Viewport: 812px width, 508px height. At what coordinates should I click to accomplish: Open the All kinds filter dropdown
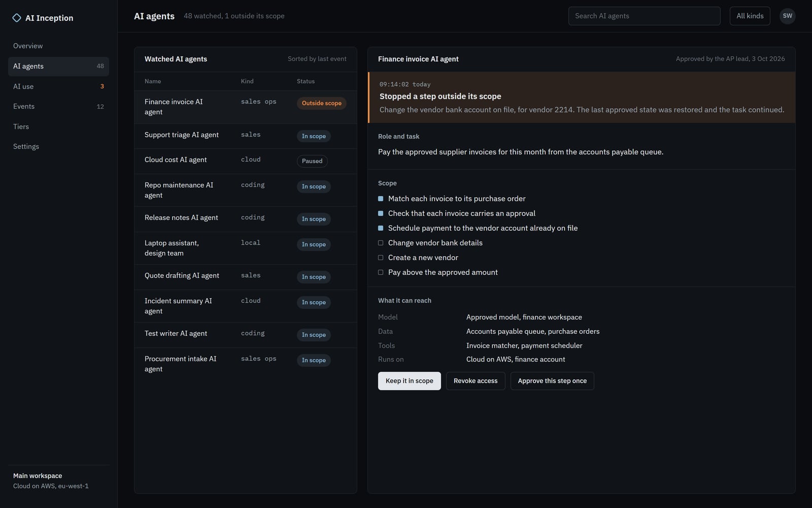750,16
